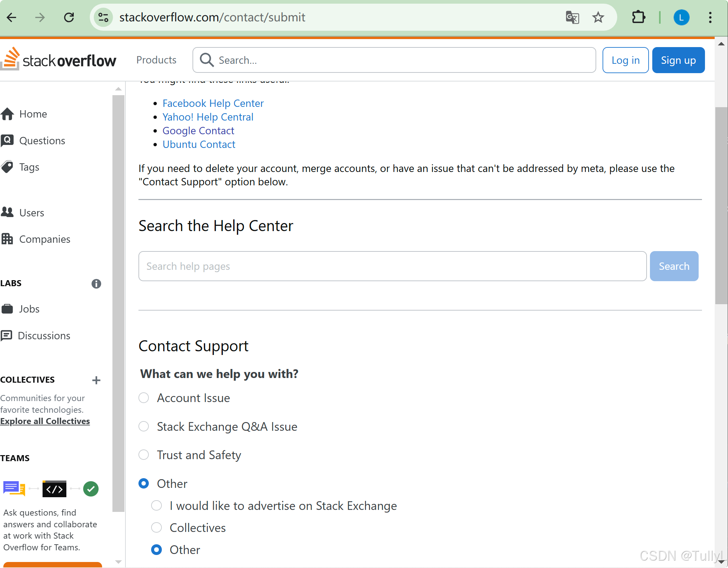Click the sidebar scroll up arrow
Image resolution: width=728 pixels, height=568 pixels.
(x=118, y=89)
